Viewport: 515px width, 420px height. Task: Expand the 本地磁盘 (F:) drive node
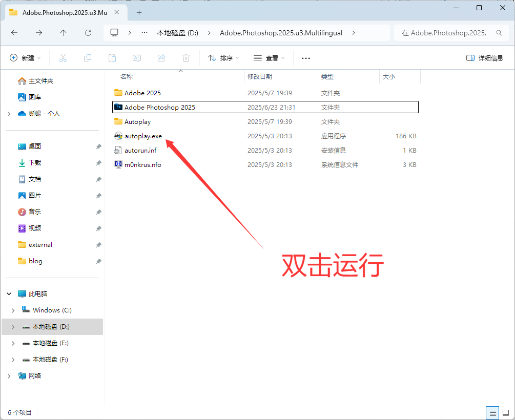coord(13,360)
